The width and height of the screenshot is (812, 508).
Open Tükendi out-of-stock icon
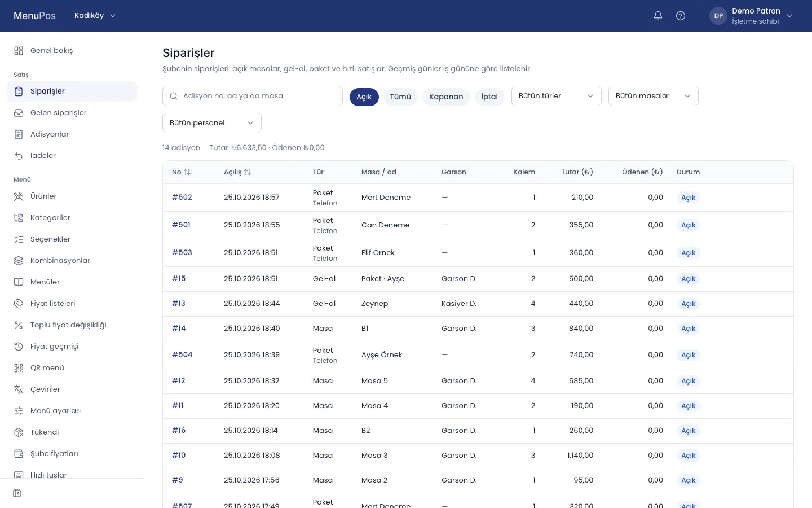[19, 432]
